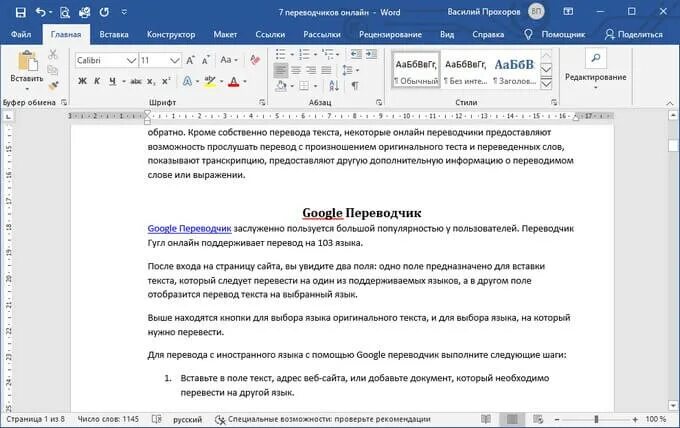Switch to the Конструктор tab
Viewport: 680px width, 428px height.
pyautogui.click(x=171, y=34)
